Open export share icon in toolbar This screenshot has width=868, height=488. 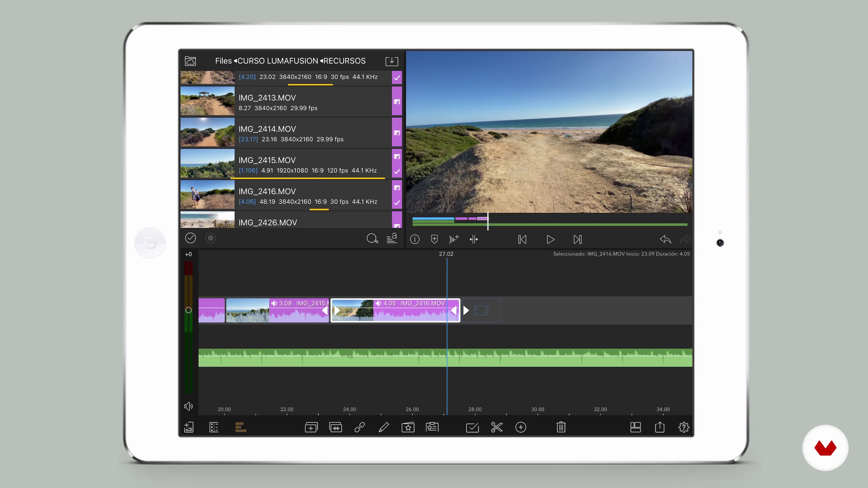point(659,427)
